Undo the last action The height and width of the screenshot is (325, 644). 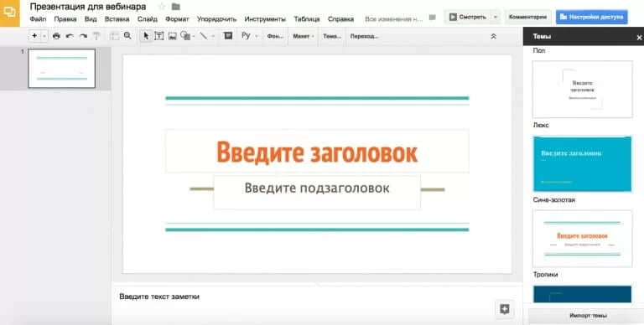pyautogui.click(x=70, y=36)
